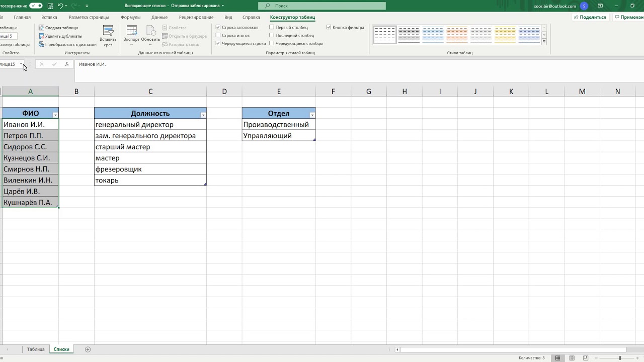Viewport: 644px width, 362px height.
Task: Open the filter dropdown on the ФИО header
Action: point(55,115)
